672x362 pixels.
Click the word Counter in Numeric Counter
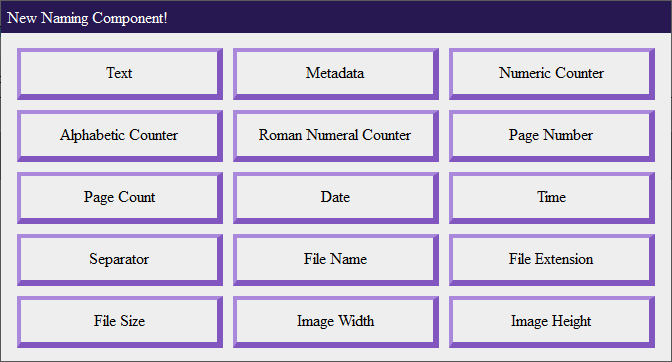coord(579,73)
